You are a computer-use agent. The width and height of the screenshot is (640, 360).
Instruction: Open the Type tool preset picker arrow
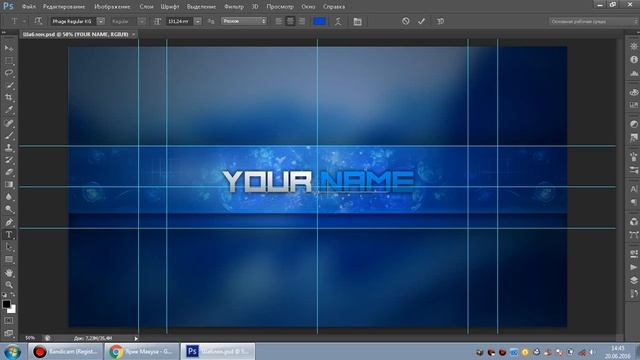(24, 21)
